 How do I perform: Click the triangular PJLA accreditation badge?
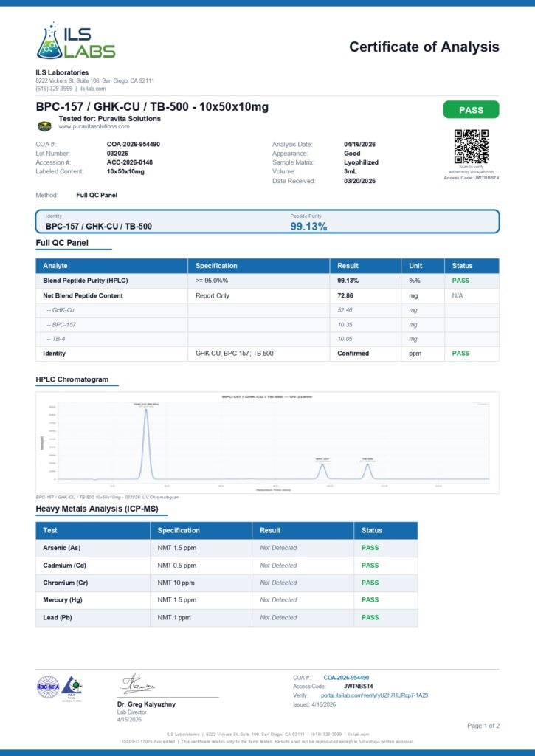(72, 687)
